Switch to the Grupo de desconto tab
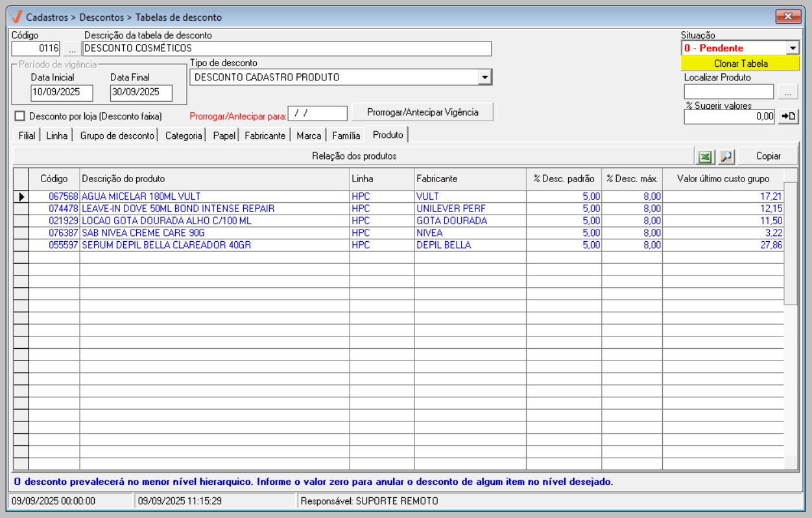The image size is (812, 518). pyautogui.click(x=117, y=135)
